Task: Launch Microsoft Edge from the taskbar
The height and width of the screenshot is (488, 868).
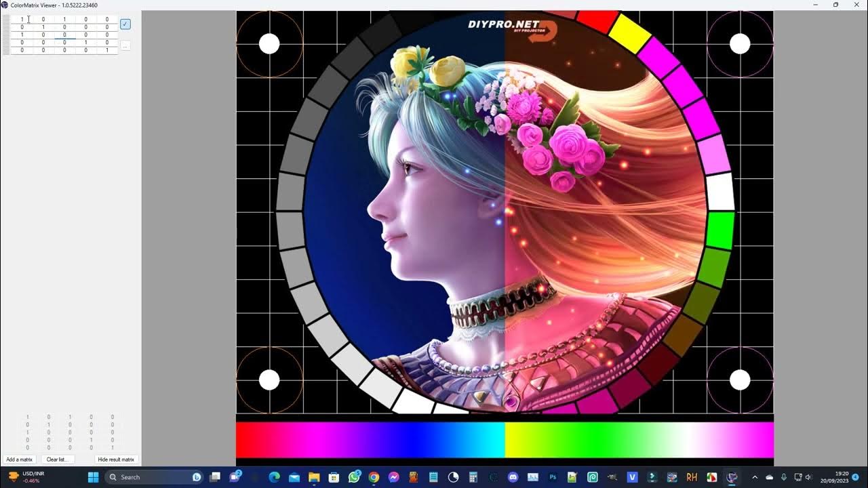Action: coord(275,477)
